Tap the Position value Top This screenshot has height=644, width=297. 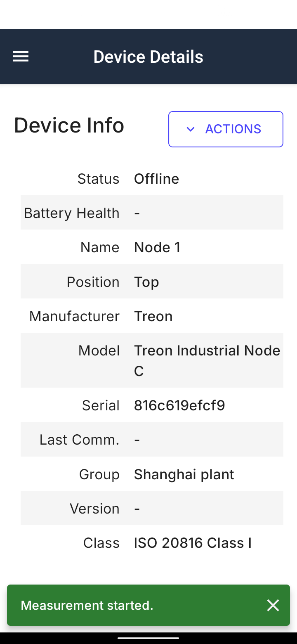146,282
